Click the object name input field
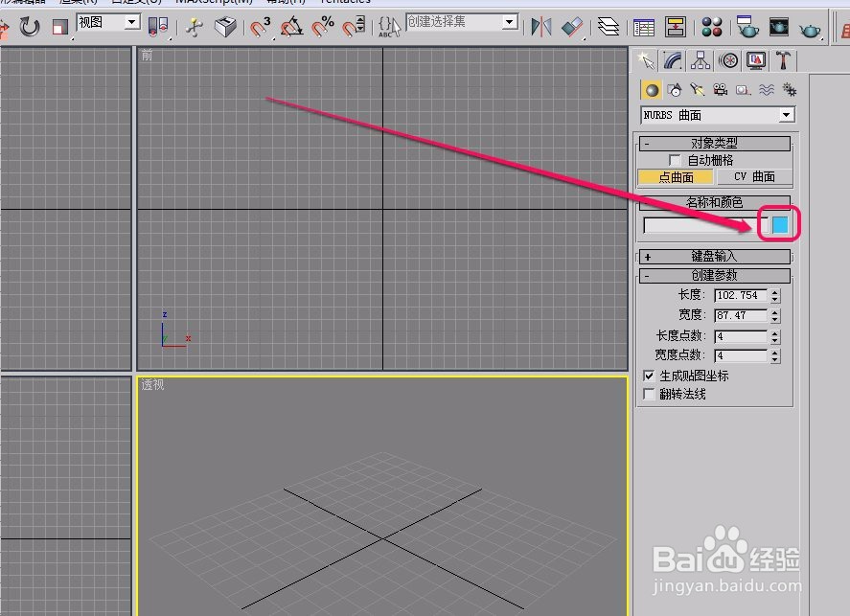This screenshot has height=616, width=850. [x=704, y=225]
